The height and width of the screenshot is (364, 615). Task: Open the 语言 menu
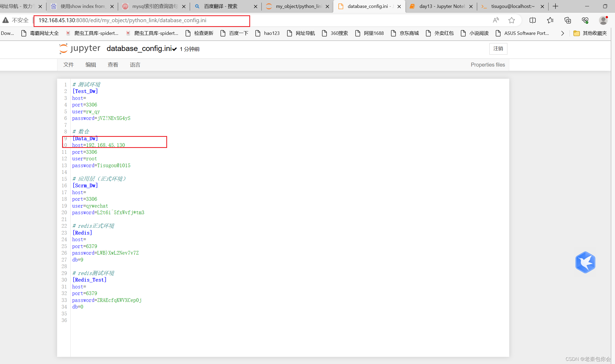click(135, 65)
